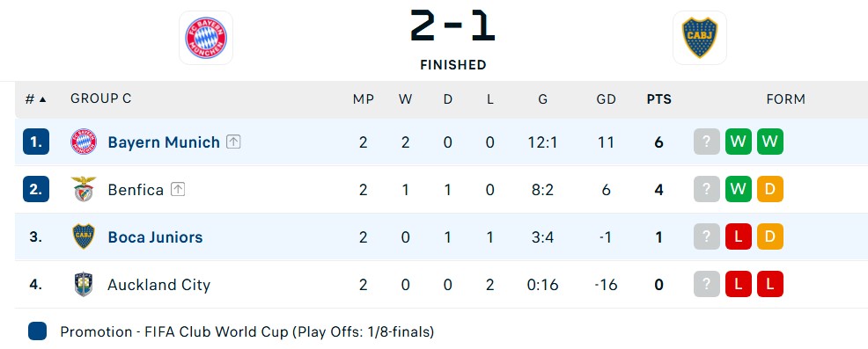Viewport: 868px width, 349px height.
Task: Sort the standings by the GD column header
Action: (x=607, y=99)
